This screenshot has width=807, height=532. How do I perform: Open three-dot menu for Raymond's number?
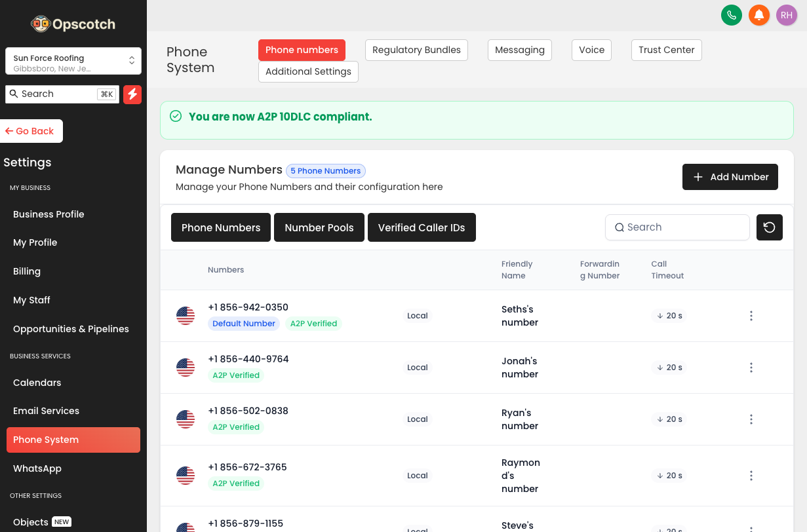tap(751, 476)
